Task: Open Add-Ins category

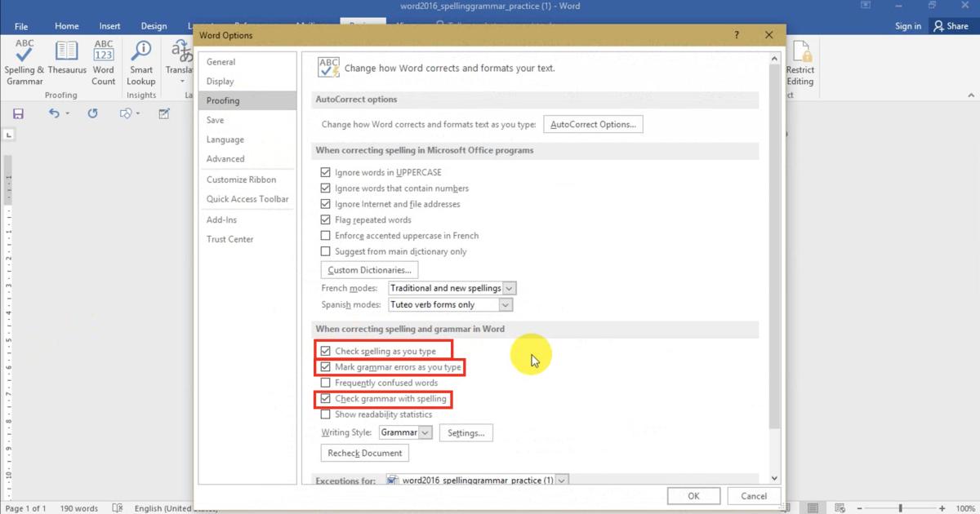Action: pyautogui.click(x=247, y=219)
